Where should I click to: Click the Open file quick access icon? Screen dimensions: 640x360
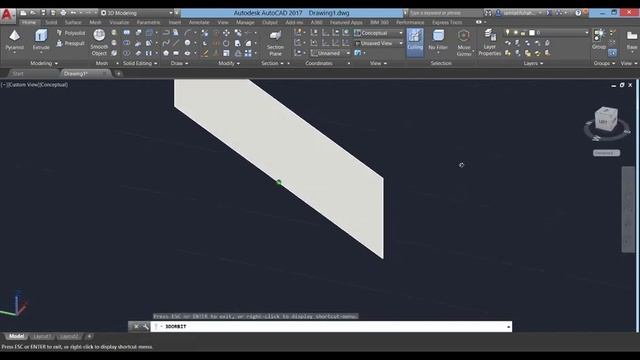point(33,13)
